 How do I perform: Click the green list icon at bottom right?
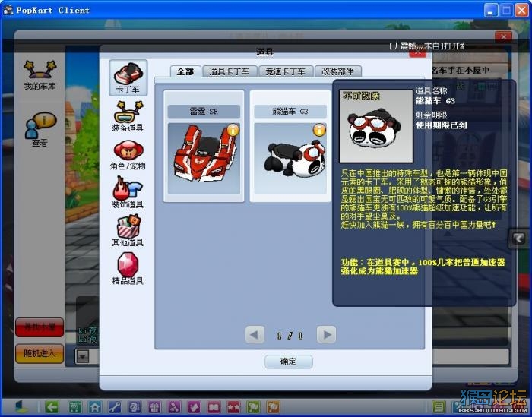point(439,406)
